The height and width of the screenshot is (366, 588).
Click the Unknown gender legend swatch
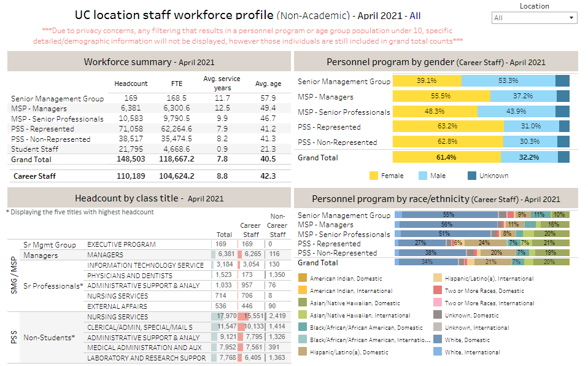click(472, 176)
